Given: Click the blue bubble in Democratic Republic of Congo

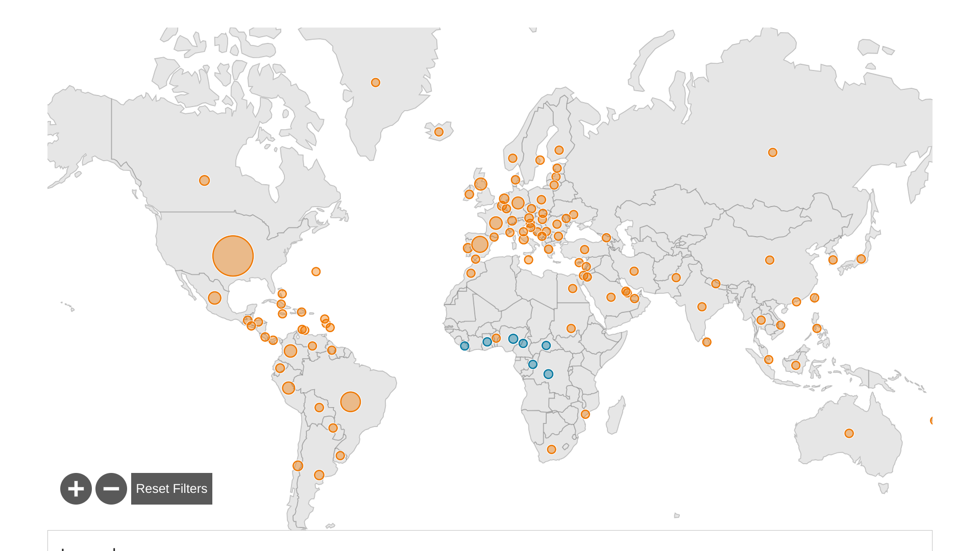Looking at the screenshot, I should [x=548, y=374].
